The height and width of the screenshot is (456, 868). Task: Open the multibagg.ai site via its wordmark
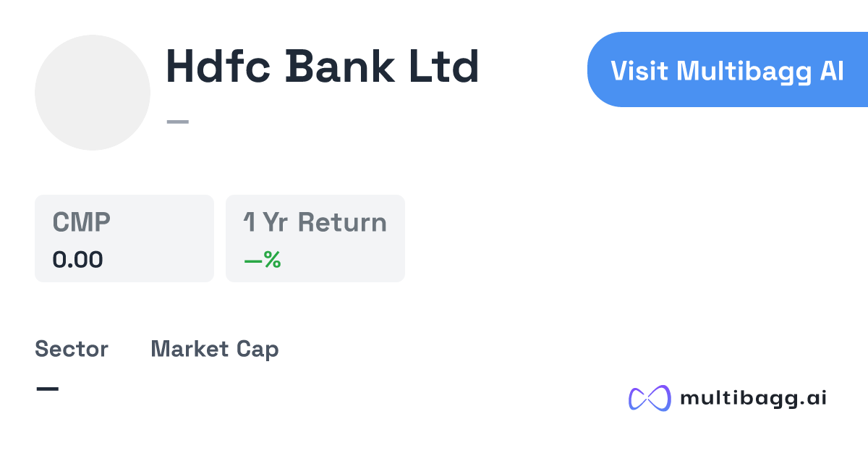pyautogui.click(x=754, y=396)
